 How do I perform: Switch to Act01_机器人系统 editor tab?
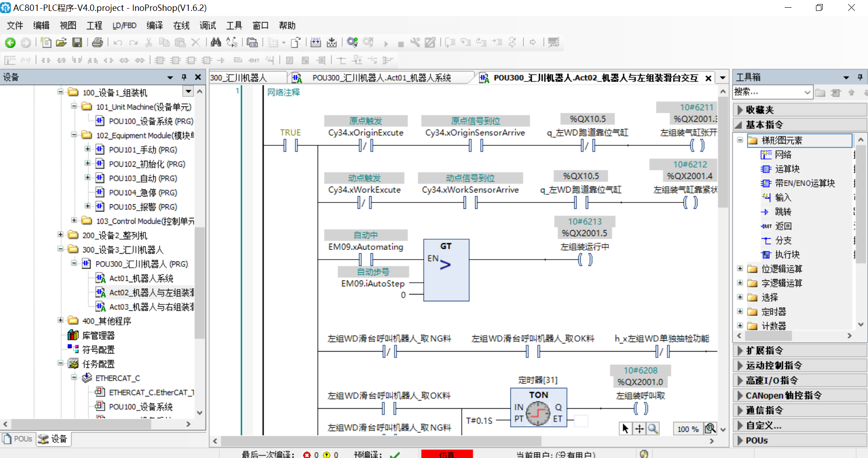[381, 78]
